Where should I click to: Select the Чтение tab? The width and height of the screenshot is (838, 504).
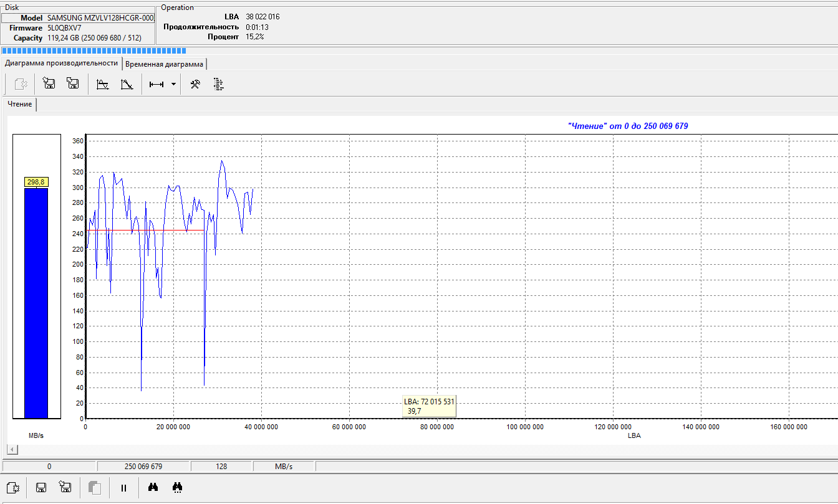click(x=20, y=104)
